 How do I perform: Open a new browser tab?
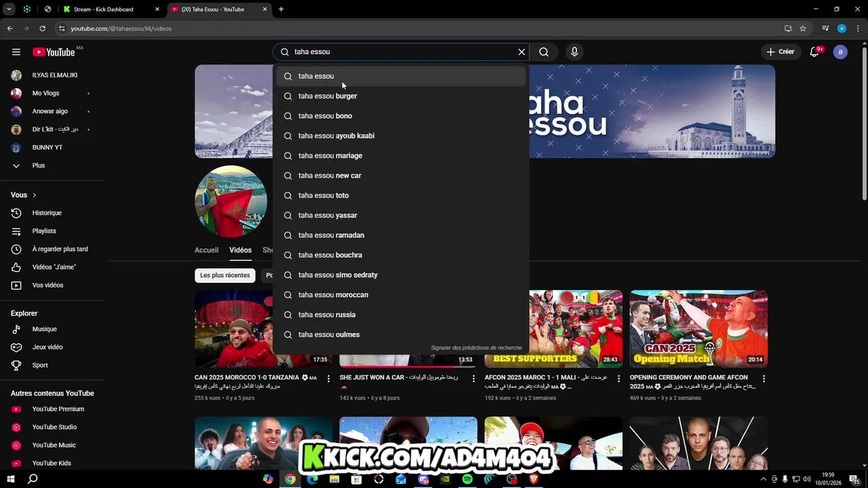(x=281, y=9)
